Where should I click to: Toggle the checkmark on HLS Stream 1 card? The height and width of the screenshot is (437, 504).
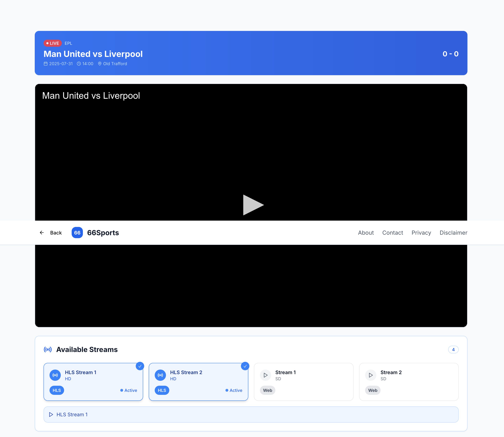[x=140, y=366]
